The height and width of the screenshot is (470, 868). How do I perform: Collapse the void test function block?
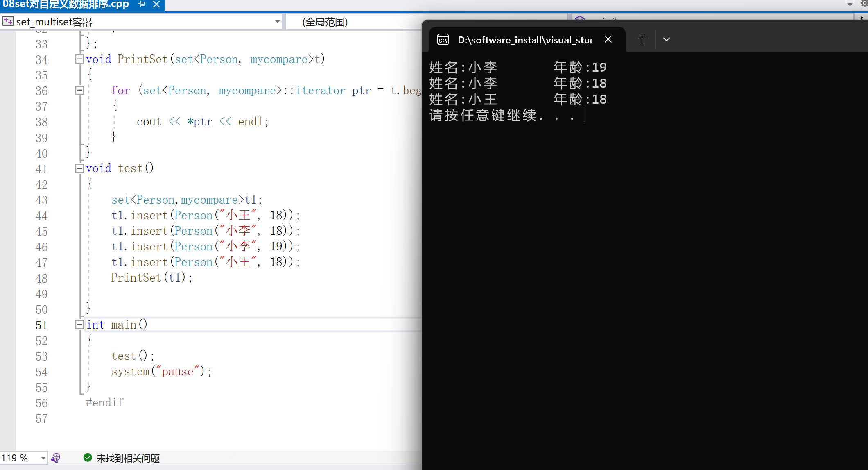point(79,168)
